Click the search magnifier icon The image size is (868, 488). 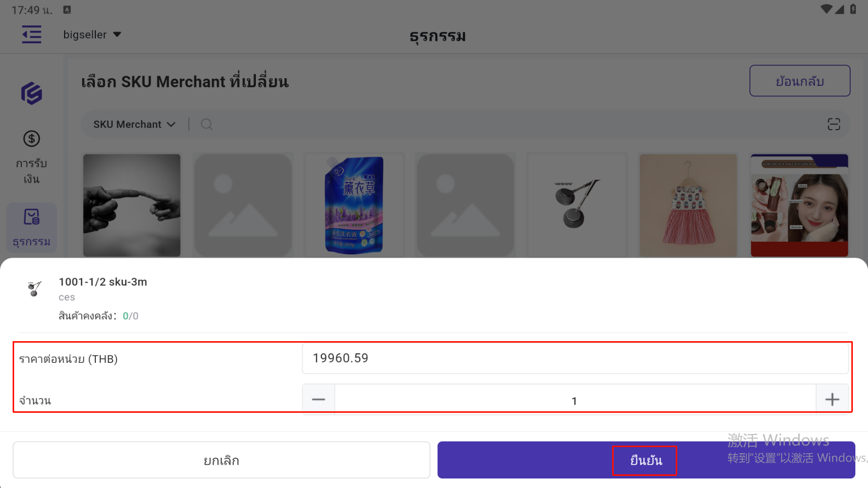[x=206, y=124]
